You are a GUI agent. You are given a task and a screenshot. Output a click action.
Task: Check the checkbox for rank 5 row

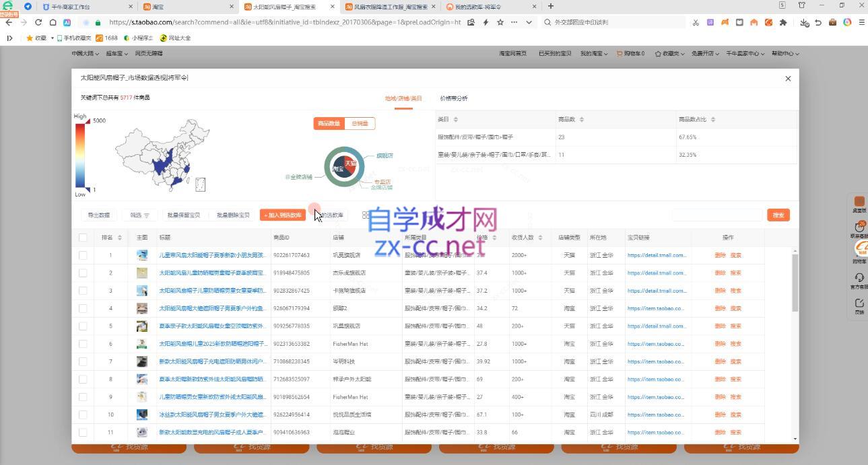point(83,326)
